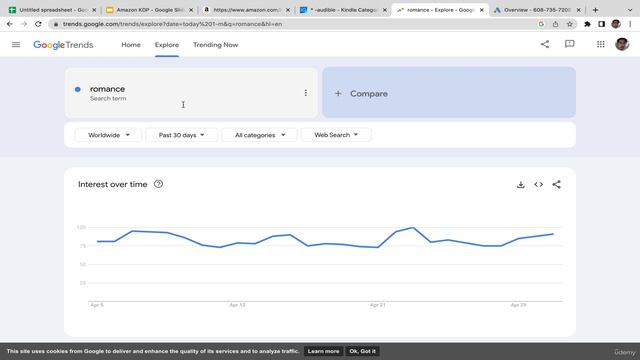This screenshot has width=640, height=360.
Task: Open the tab search chevron
Action: pos(630,10)
